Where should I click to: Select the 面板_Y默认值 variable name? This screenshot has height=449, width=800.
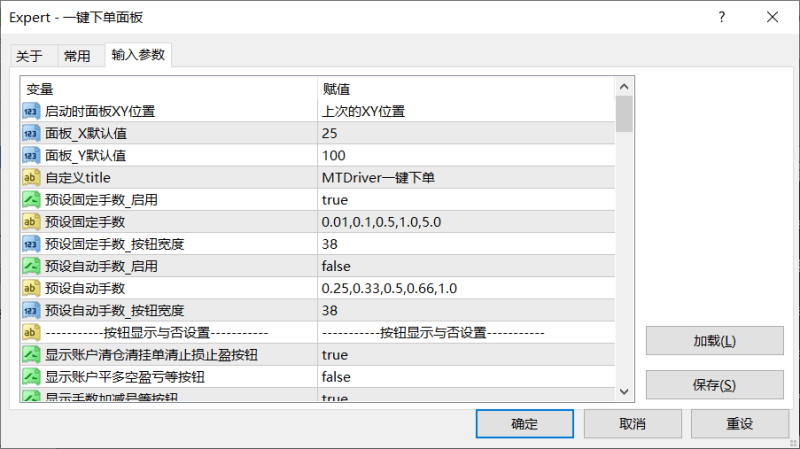86,156
